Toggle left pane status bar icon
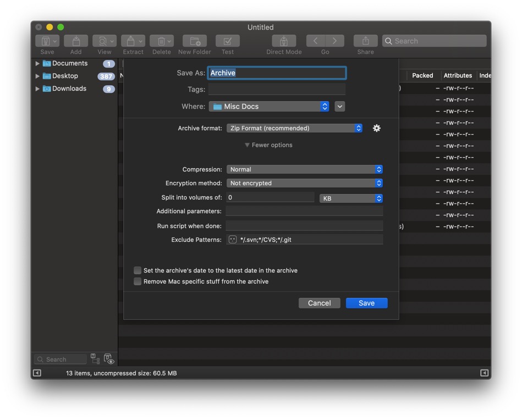The width and height of the screenshot is (522, 420). [37, 373]
